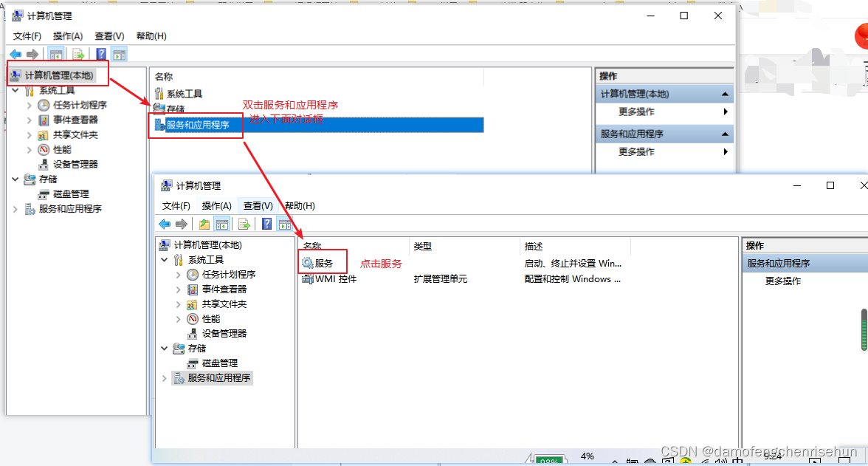Collapse the 存储 tree node

point(15,179)
